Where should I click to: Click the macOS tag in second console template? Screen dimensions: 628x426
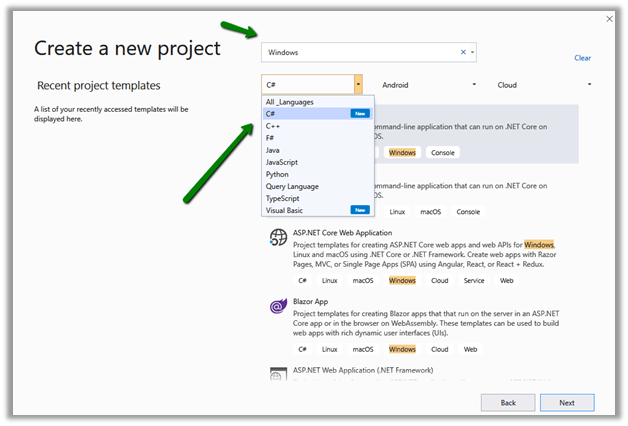click(x=431, y=212)
